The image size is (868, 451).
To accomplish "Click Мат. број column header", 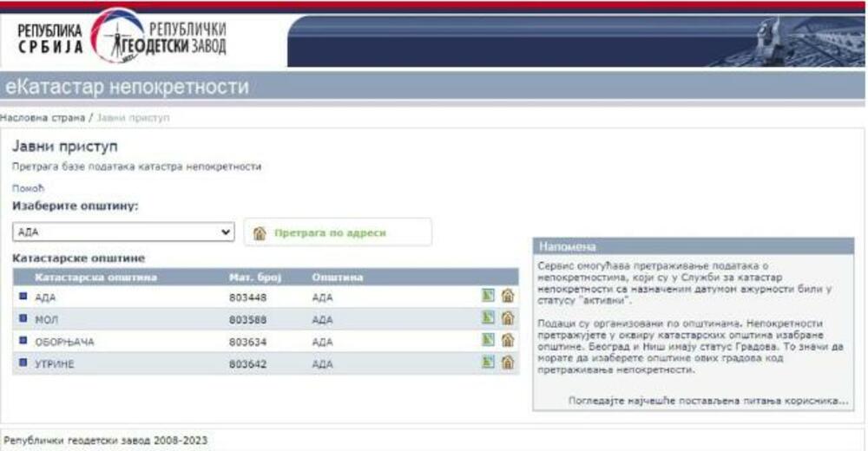I will pyautogui.click(x=255, y=278).
